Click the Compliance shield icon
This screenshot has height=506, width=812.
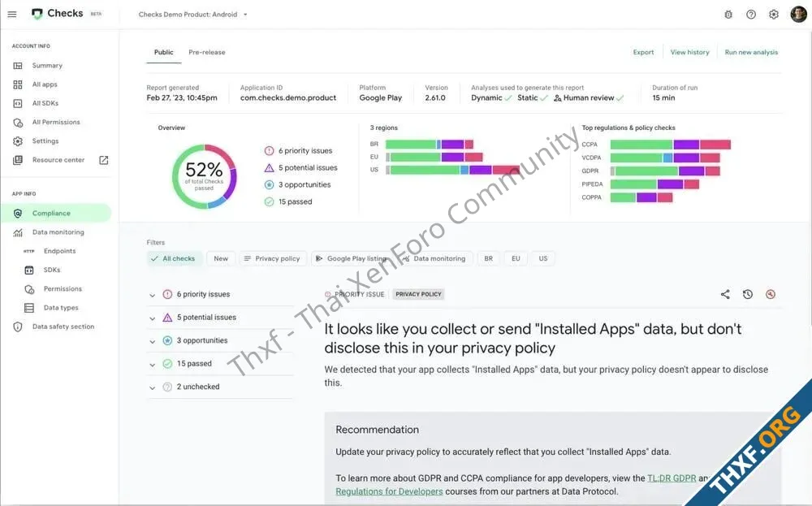point(18,214)
